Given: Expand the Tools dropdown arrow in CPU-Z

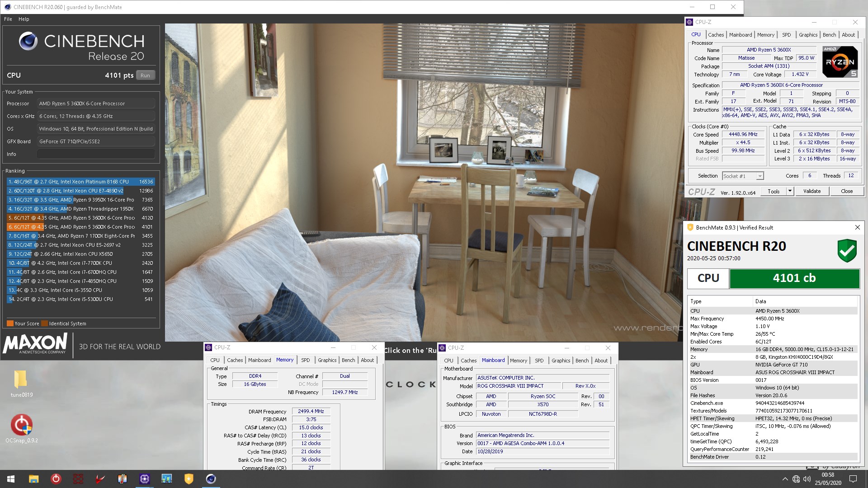Looking at the screenshot, I should point(790,192).
